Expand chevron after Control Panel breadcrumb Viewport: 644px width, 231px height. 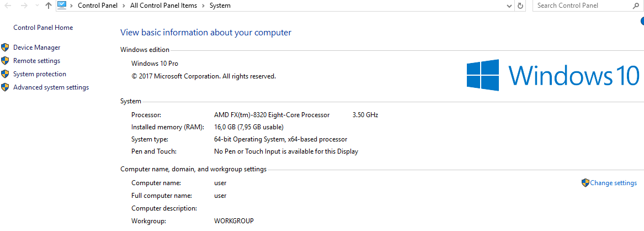point(124,6)
